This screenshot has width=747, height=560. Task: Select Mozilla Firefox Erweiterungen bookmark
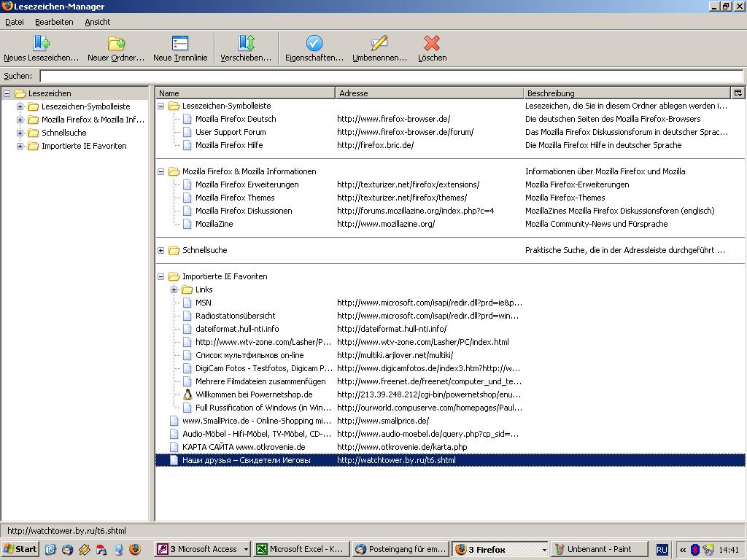[x=247, y=184]
